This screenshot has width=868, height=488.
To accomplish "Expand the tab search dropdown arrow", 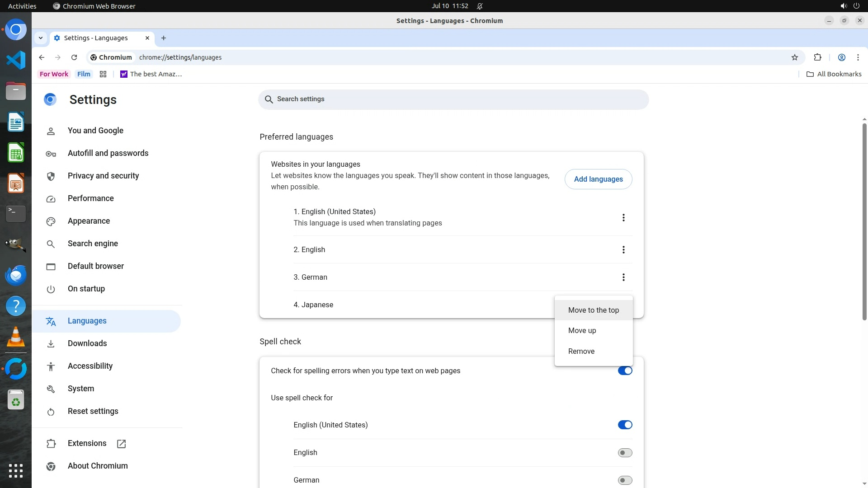I will coord(41,38).
